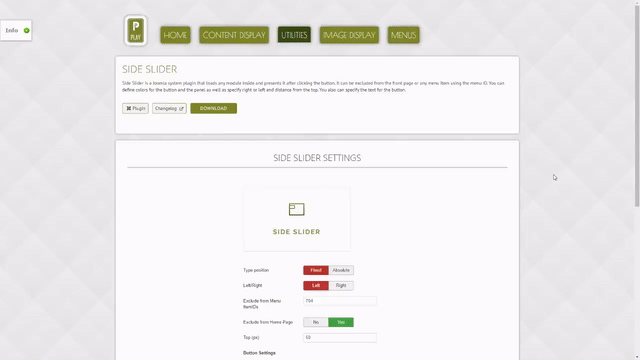This screenshot has height=360, width=640.
Task: Click the page vertical scrollbar
Action: 636,106
